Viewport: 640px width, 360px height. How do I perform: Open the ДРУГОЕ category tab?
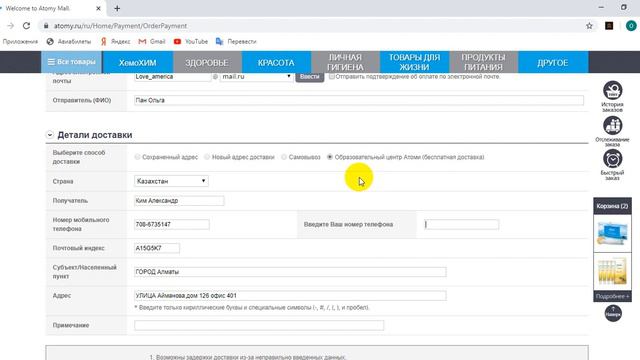pyautogui.click(x=553, y=62)
